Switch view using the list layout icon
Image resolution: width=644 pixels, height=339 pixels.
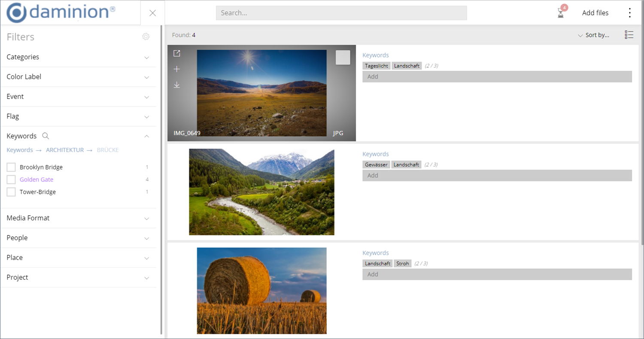tap(629, 35)
